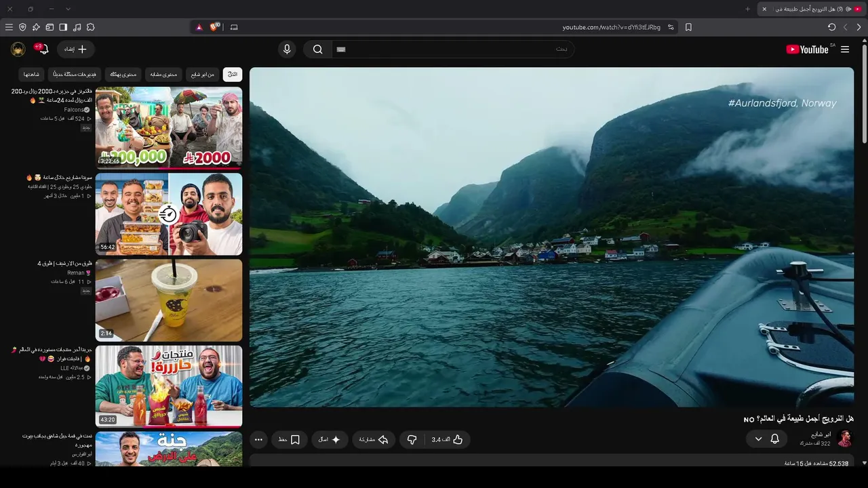Click the Create (إنشاء) button
868x488 pixels.
[x=76, y=49]
